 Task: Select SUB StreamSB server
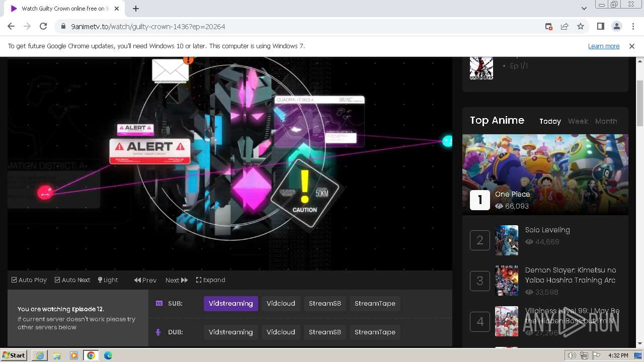(325, 304)
